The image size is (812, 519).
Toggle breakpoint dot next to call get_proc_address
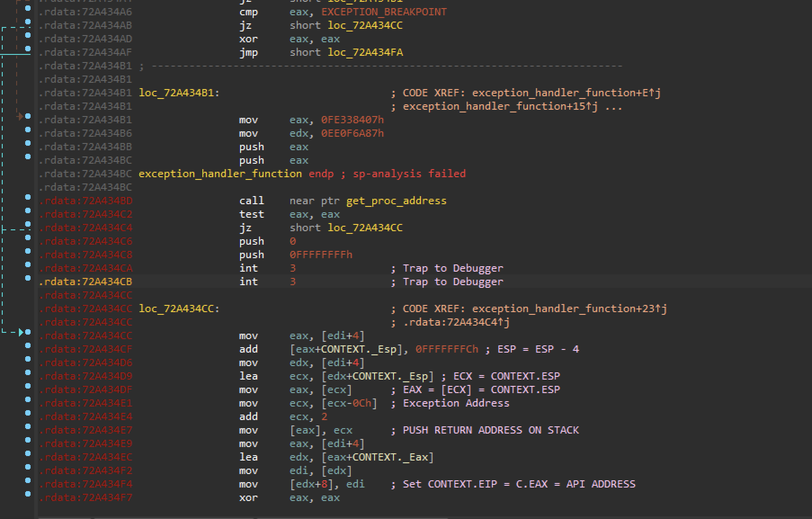[28, 197]
